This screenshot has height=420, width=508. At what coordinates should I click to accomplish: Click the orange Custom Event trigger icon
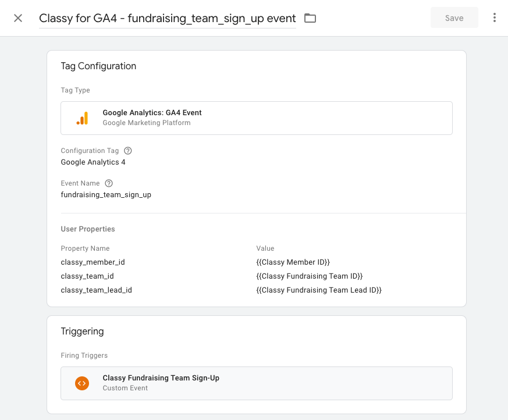point(82,383)
